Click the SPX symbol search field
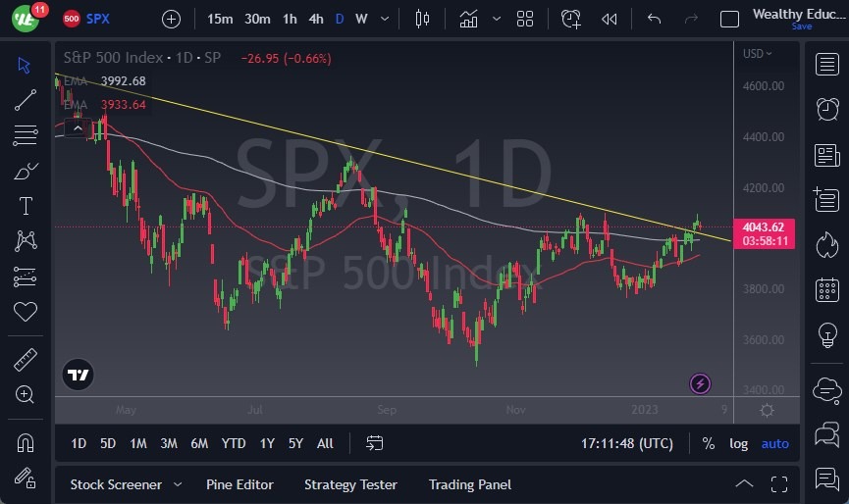 pos(98,19)
